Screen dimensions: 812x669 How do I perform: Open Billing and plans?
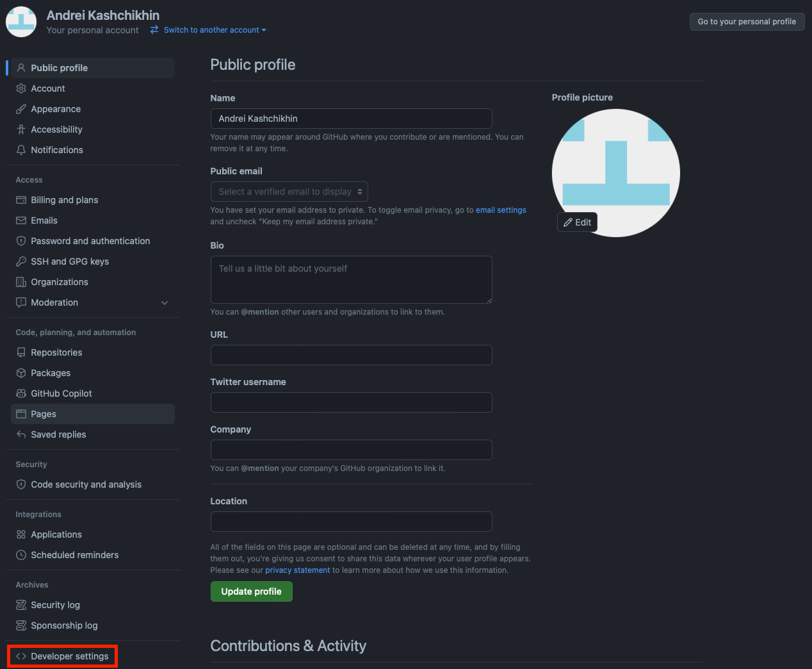tap(93, 200)
